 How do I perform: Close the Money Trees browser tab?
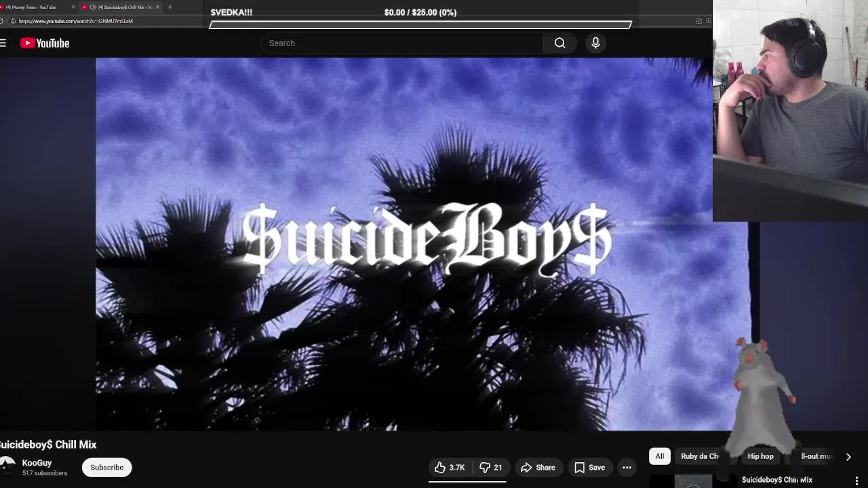[x=73, y=7]
